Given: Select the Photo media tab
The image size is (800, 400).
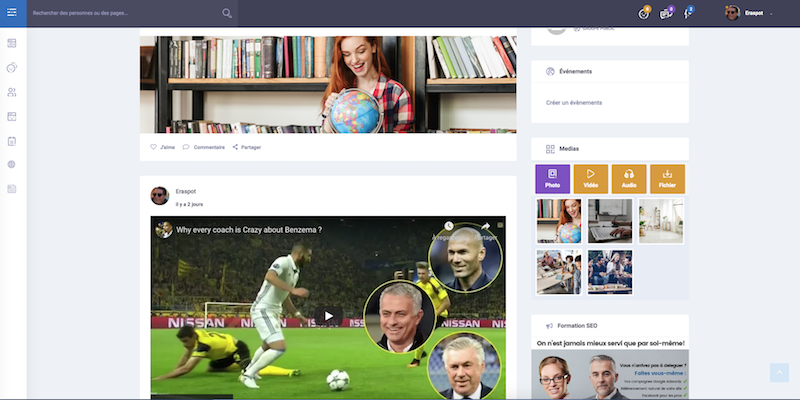Looking at the screenshot, I should (x=553, y=179).
